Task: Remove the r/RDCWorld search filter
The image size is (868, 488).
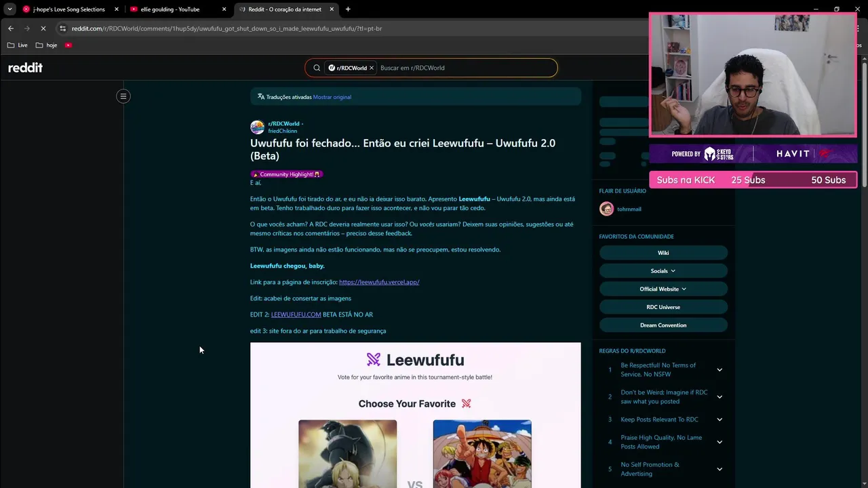Action: pos(372,68)
